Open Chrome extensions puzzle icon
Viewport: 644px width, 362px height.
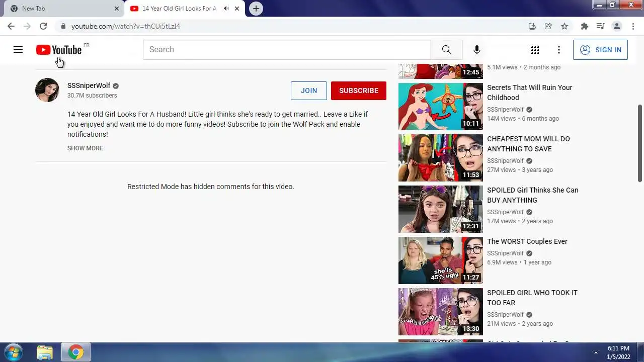[x=584, y=26]
